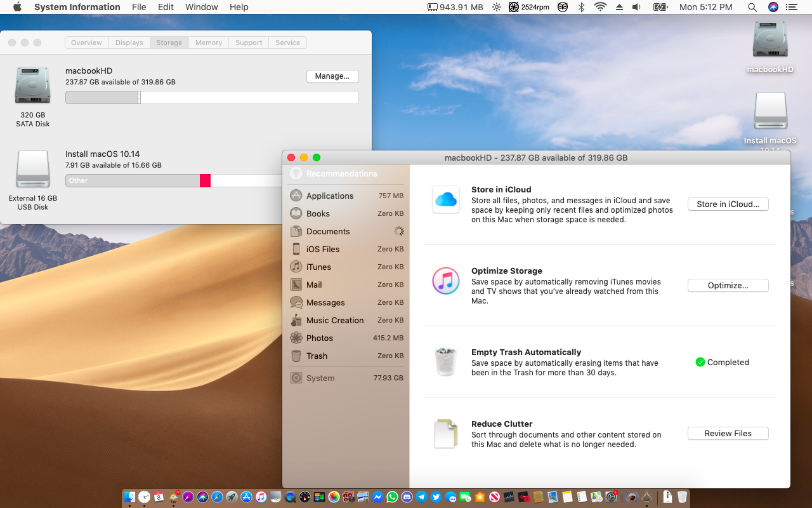
Task: Click the battery charging menu bar icon
Action: [x=660, y=7]
